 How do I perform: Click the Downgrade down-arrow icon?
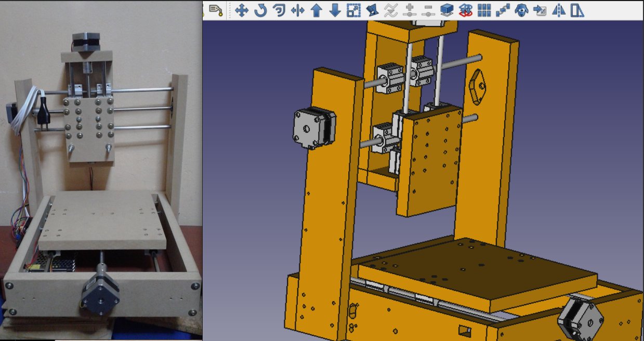pos(335,10)
